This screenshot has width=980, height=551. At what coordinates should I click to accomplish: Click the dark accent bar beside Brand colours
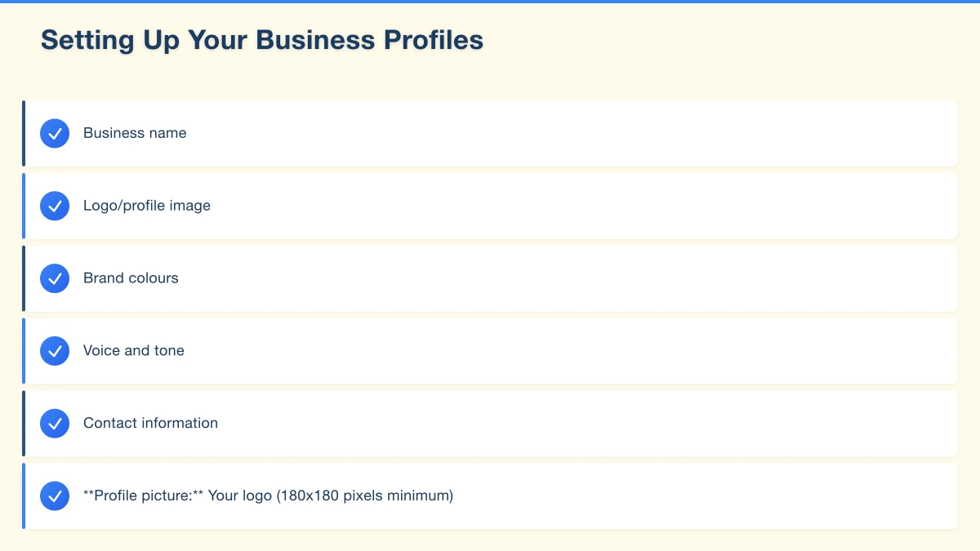[x=24, y=278]
